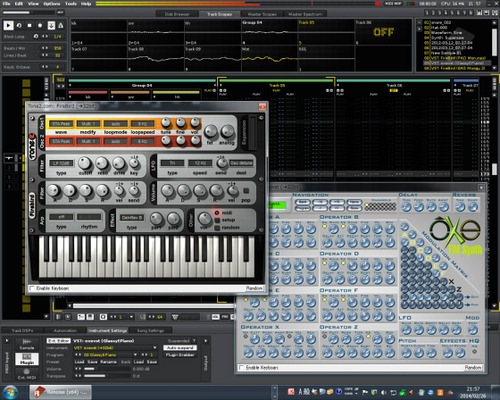Click FireBird LFO type selector field
This screenshot has width=500, height=400.
[x=172, y=163]
